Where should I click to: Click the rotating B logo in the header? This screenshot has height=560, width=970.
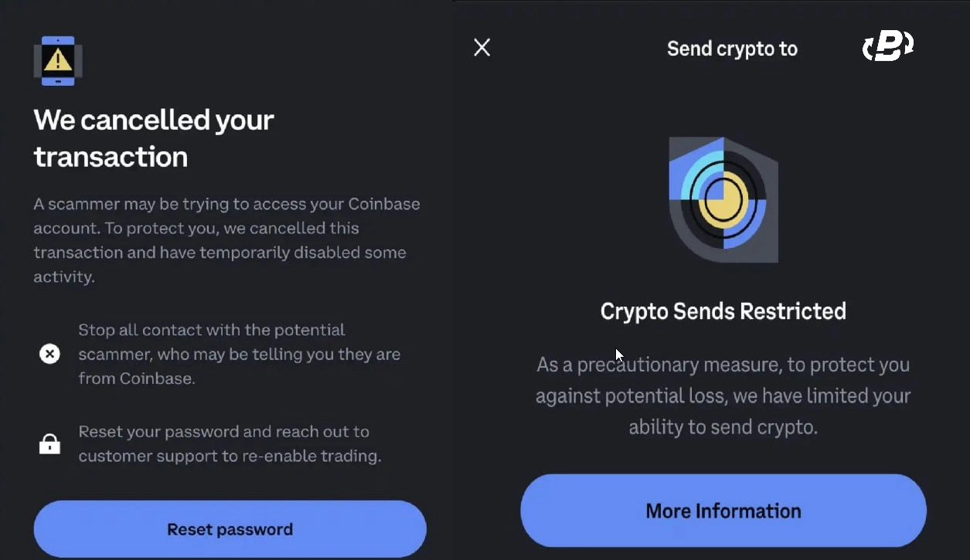(x=887, y=46)
